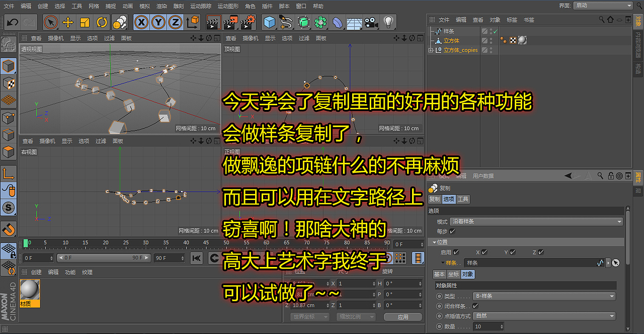Open the 类型 dropdown B-样条
The width and height of the screenshot is (644, 334).
click(544, 296)
